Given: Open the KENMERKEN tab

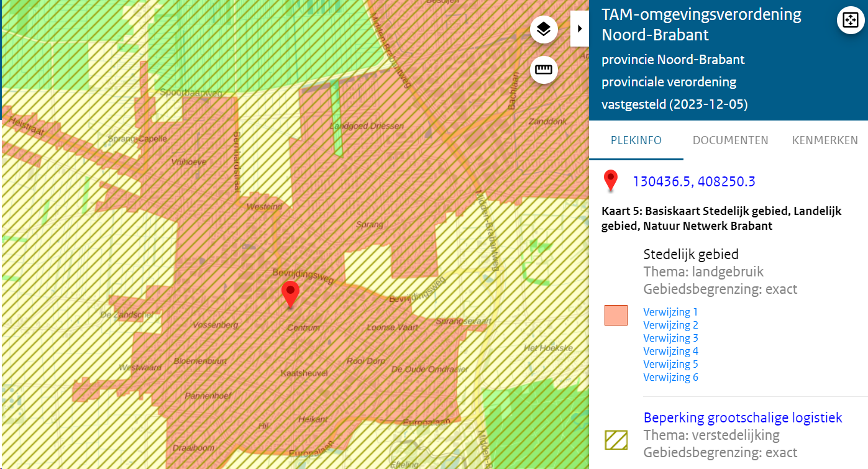Looking at the screenshot, I should click(825, 140).
